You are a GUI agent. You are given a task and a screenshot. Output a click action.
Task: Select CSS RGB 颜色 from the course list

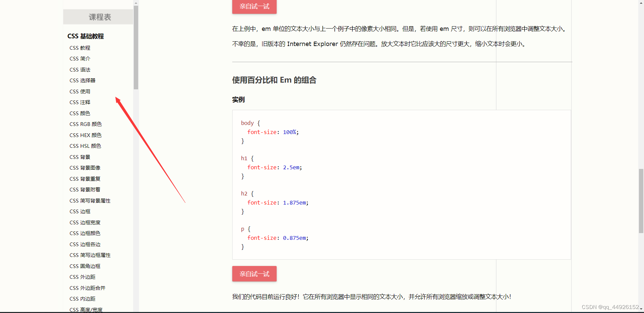pyautogui.click(x=85, y=124)
